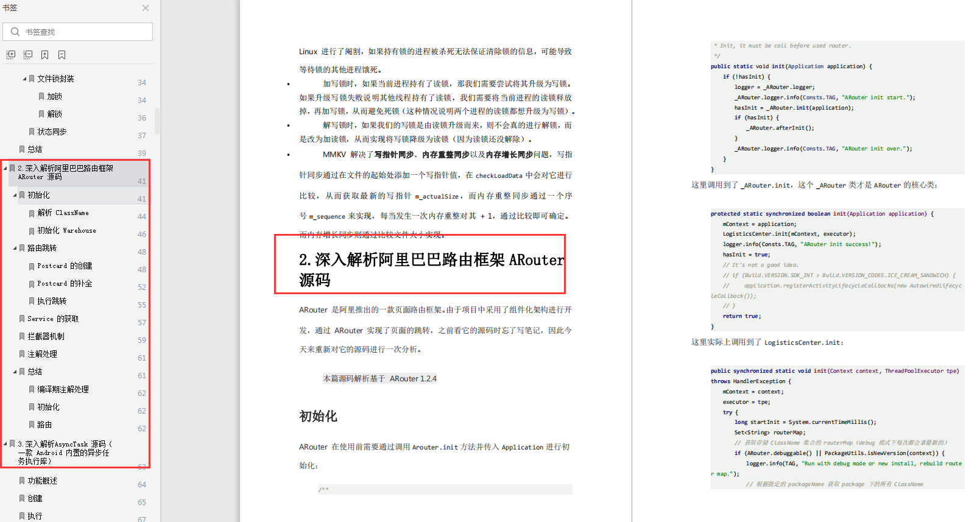This screenshot has width=980, height=522.
Task: Click the bookmark icon beside 注解处理
Action: click(x=22, y=354)
